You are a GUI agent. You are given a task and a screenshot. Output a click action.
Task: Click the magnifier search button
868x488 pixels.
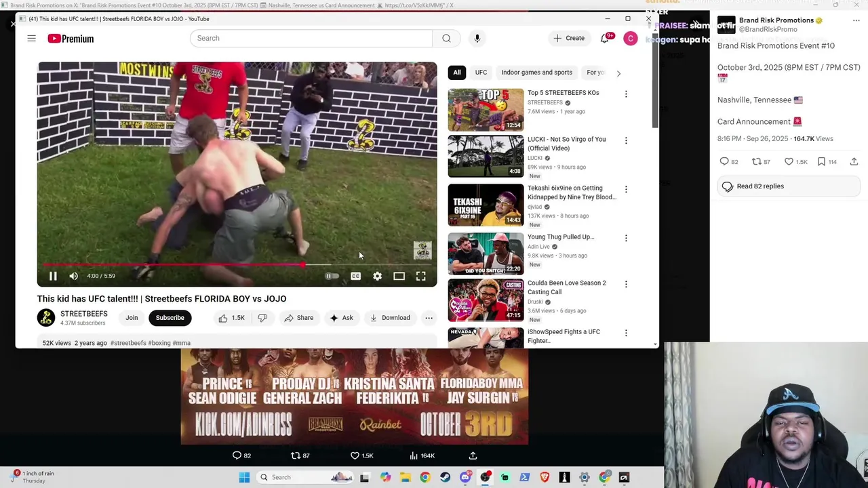(x=446, y=38)
